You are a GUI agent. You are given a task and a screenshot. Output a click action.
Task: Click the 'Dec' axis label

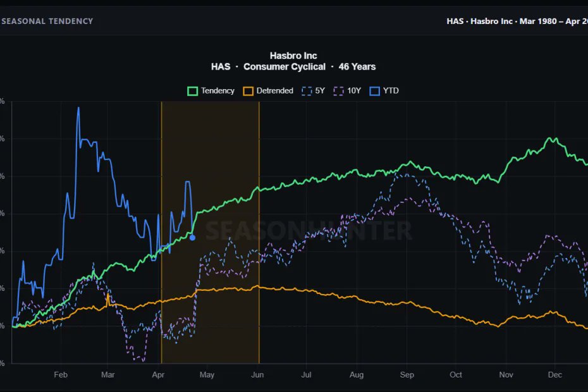(555, 375)
